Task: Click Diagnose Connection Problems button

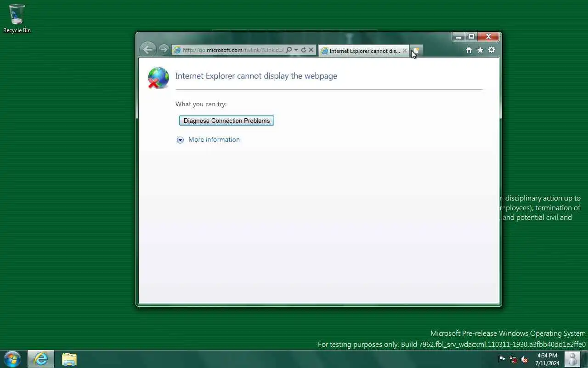Action: tap(226, 121)
